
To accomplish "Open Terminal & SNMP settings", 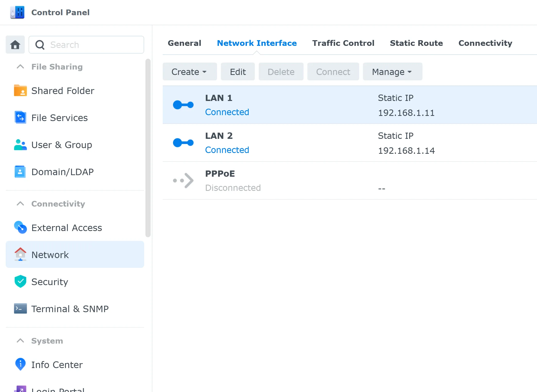I will pos(70,309).
